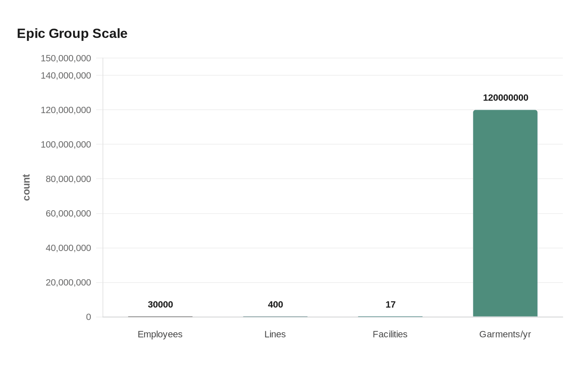Click the 140,000,000 axis tick label
The width and height of the screenshot is (588, 370).
click(66, 75)
